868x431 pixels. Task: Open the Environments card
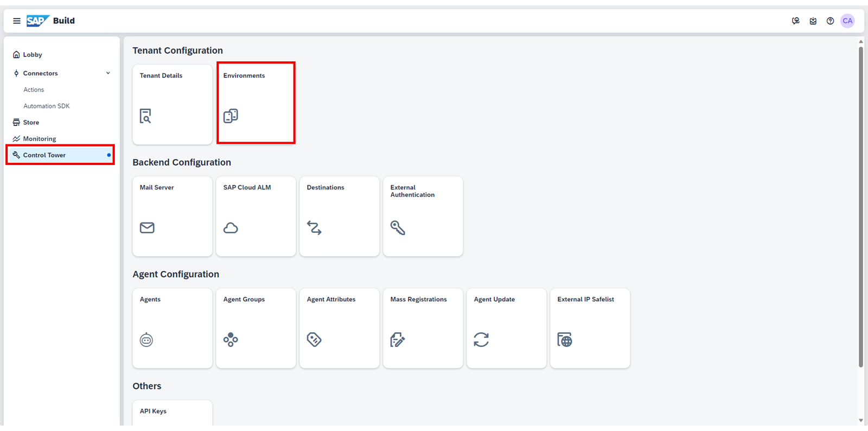pyautogui.click(x=256, y=104)
